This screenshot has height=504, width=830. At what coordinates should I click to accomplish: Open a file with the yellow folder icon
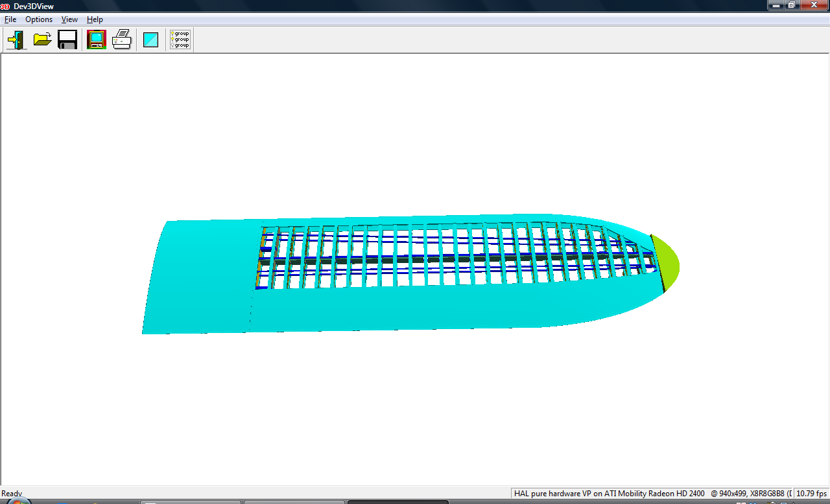pyautogui.click(x=43, y=40)
